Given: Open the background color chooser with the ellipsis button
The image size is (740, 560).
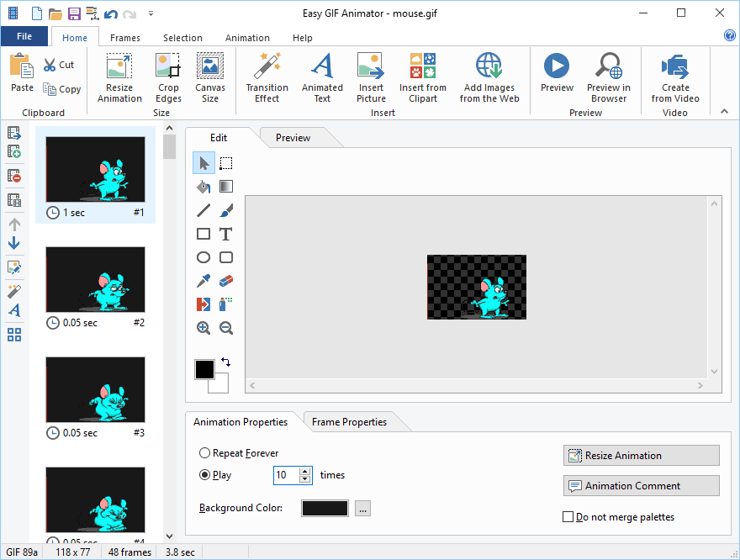Looking at the screenshot, I should pyautogui.click(x=362, y=508).
